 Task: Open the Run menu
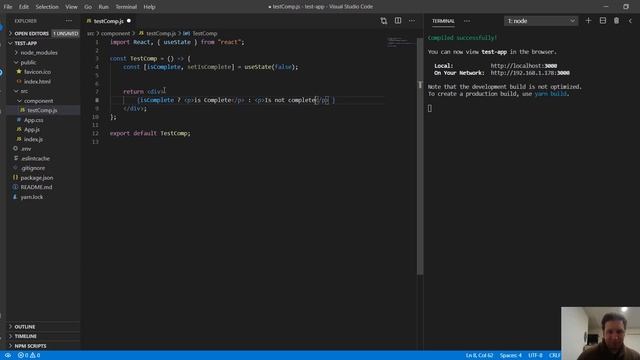tap(104, 7)
